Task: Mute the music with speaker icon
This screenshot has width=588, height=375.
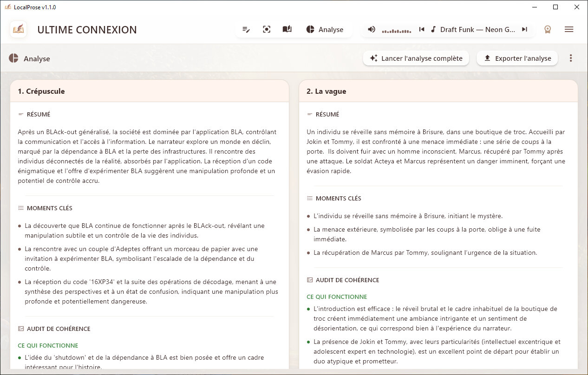Action: pyautogui.click(x=372, y=30)
